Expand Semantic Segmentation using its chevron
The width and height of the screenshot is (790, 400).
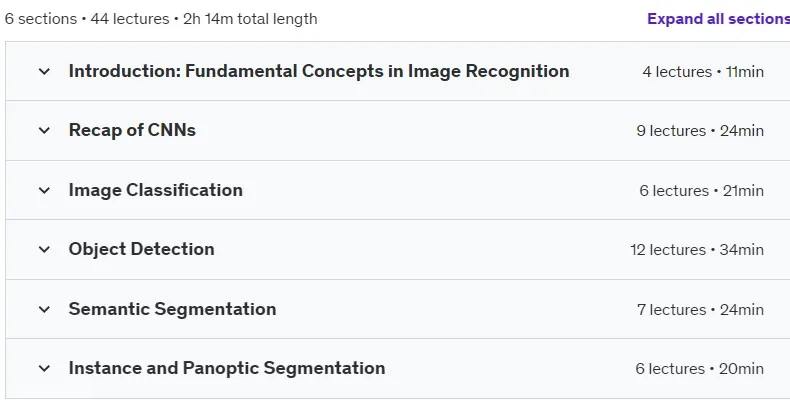[44, 309]
